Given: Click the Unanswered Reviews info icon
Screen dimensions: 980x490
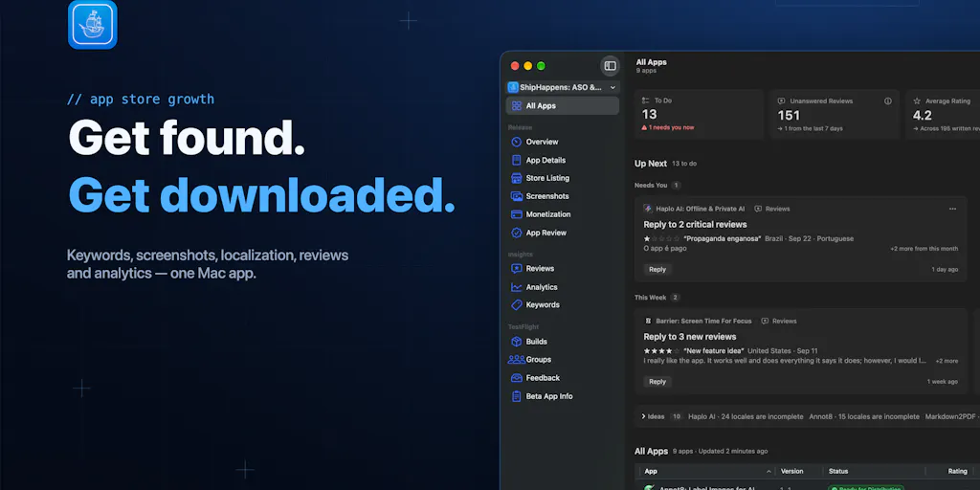Looking at the screenshot, I should pyautogui.click(x=887, y=100).
